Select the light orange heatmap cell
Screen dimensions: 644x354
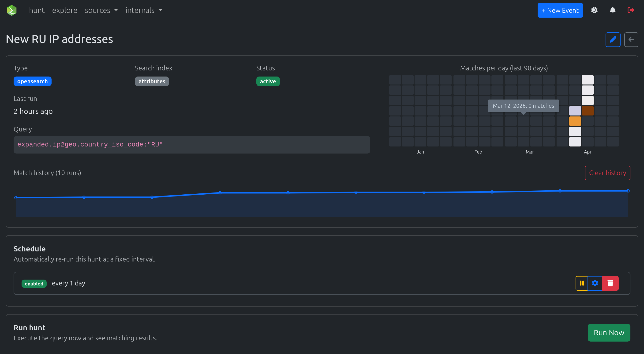tap(575, 121)
